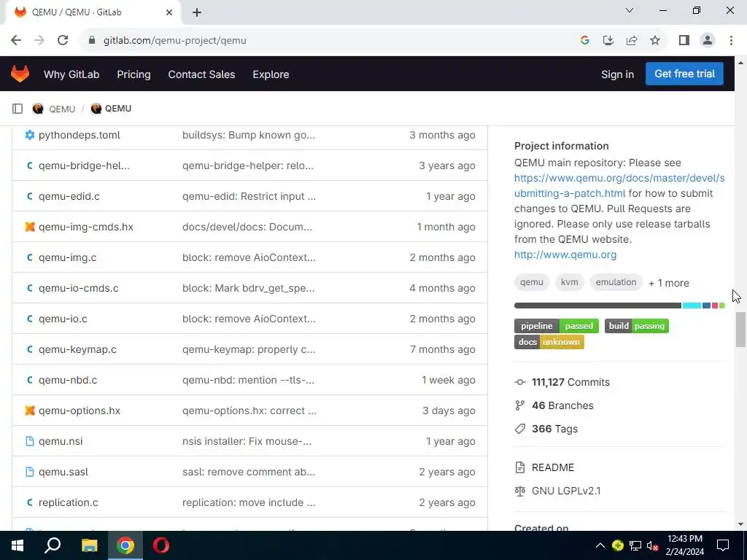Screen dimensions: 747x560
Task: Reload the page with the refresh icon
Action: [x=63, y=40]
